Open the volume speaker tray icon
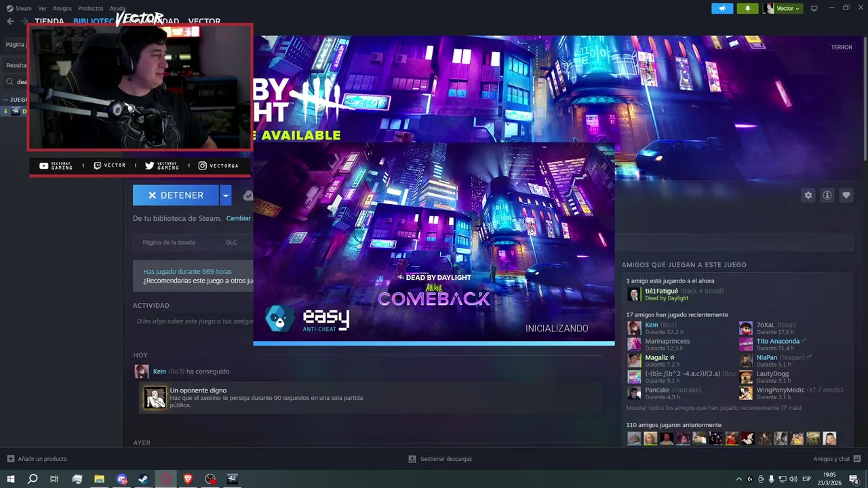The height and width of the screenshot is (488, 868). pyautogui.click(x=793, y=479)
